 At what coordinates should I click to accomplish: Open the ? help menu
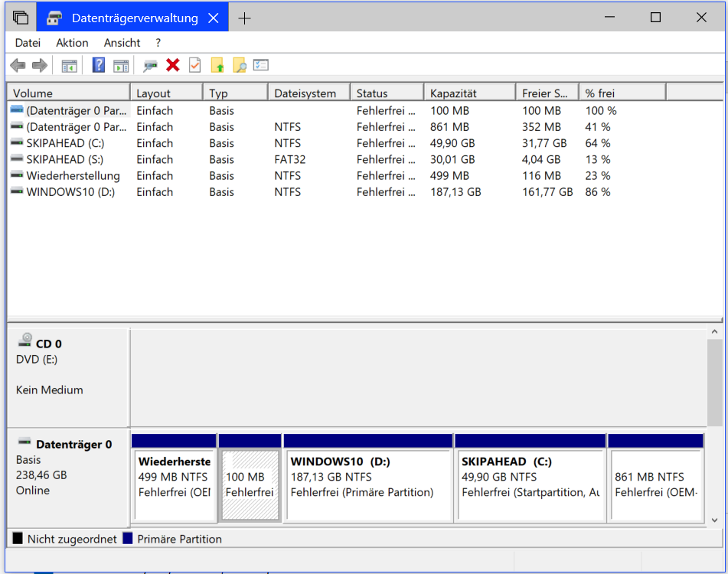tap(158, 43)
